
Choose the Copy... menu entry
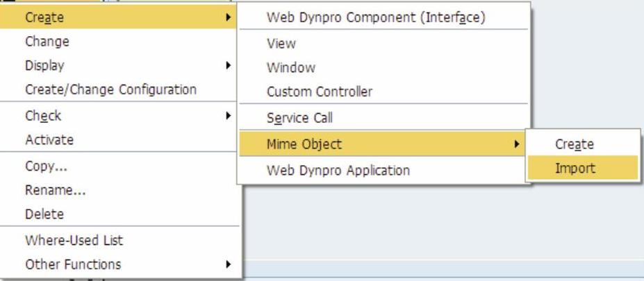(118, 166)
